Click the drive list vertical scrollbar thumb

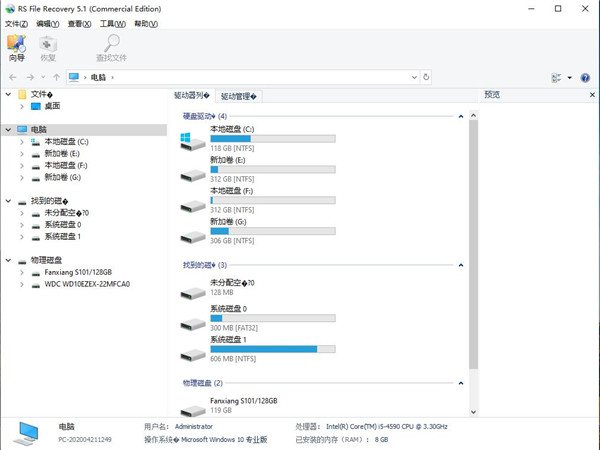point(473,245)
